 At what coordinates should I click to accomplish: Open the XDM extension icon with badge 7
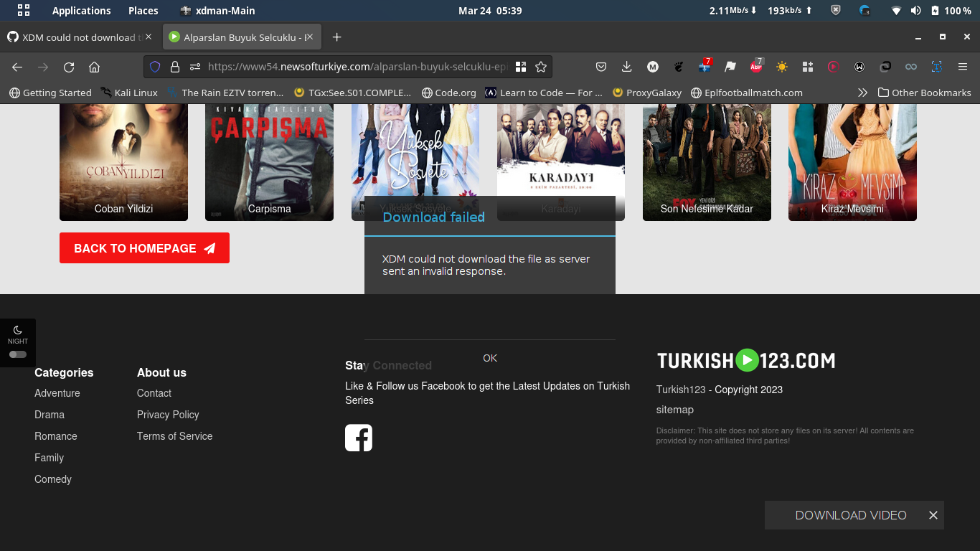coord(704,67)
